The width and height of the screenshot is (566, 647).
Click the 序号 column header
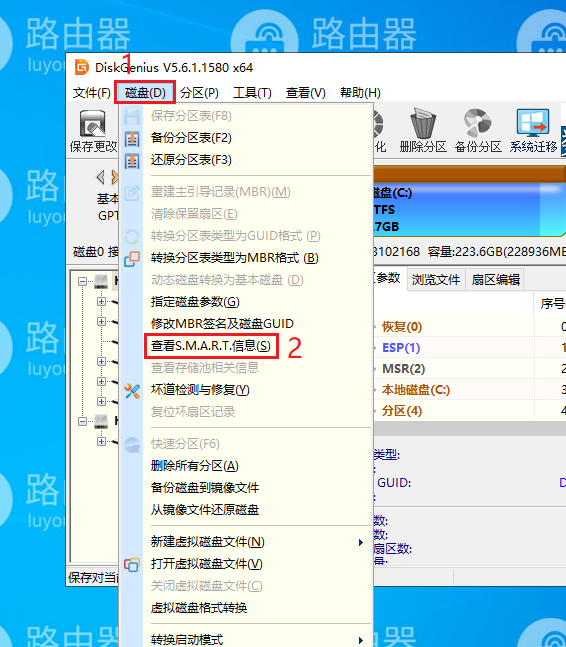[552, 305]
